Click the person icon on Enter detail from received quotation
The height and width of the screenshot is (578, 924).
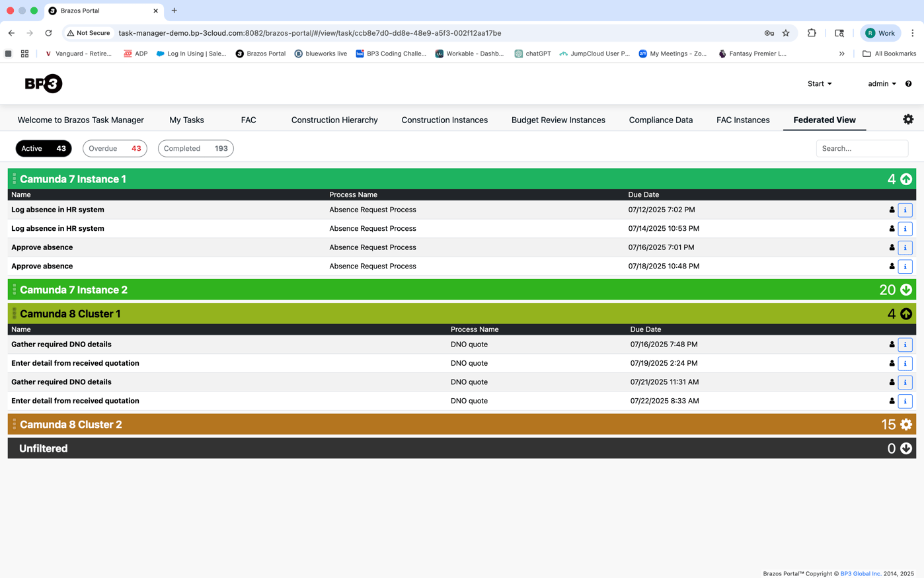click(892, 363)
